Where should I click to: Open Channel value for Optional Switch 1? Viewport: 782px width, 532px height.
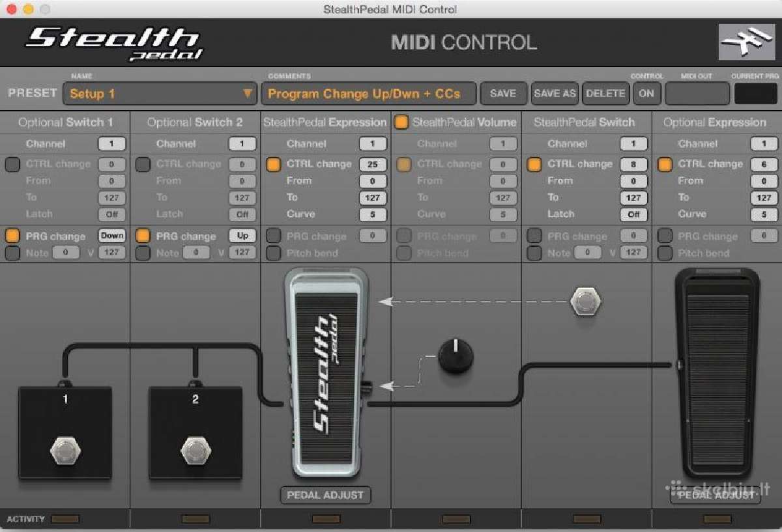[112, 144]
